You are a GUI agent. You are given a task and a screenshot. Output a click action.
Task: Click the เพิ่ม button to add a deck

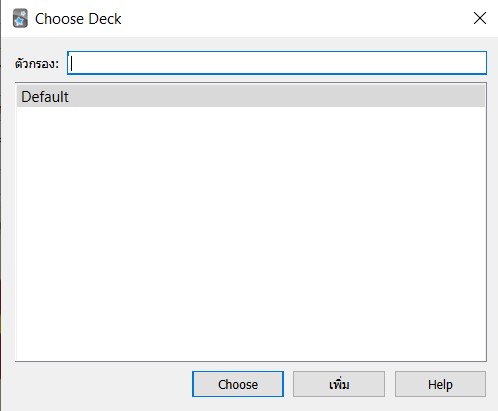click(x=339, y=384)
